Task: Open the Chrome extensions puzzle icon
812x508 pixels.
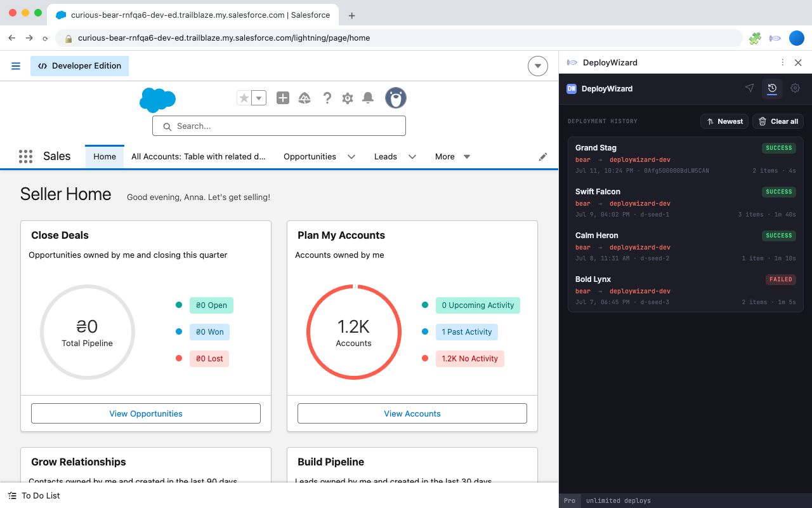Action: coord(755,38)
